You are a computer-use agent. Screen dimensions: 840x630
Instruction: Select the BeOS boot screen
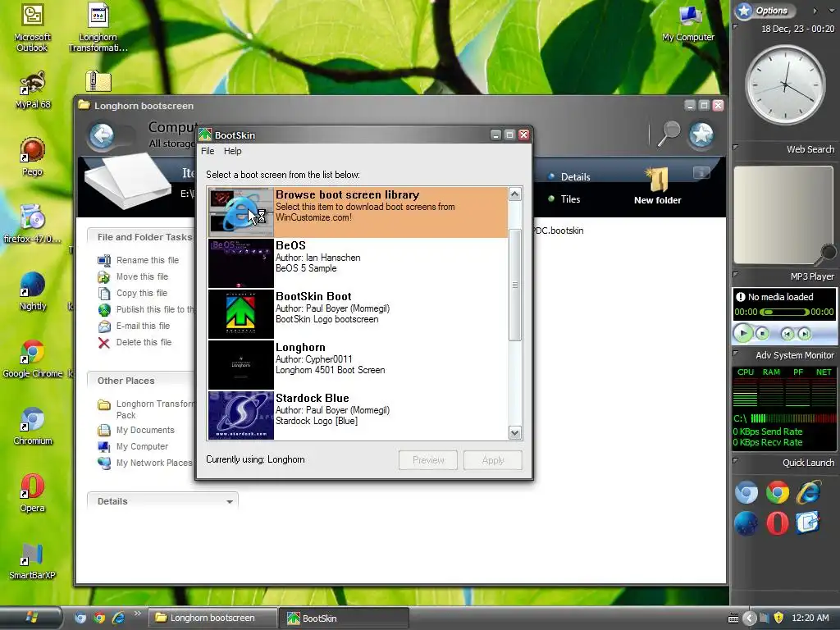358,263
